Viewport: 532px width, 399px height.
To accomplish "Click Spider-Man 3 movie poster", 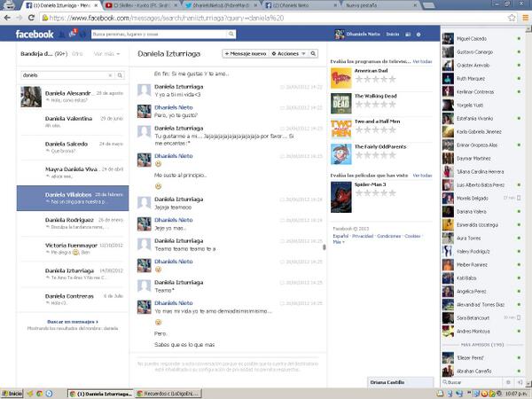I will (341, 197).
